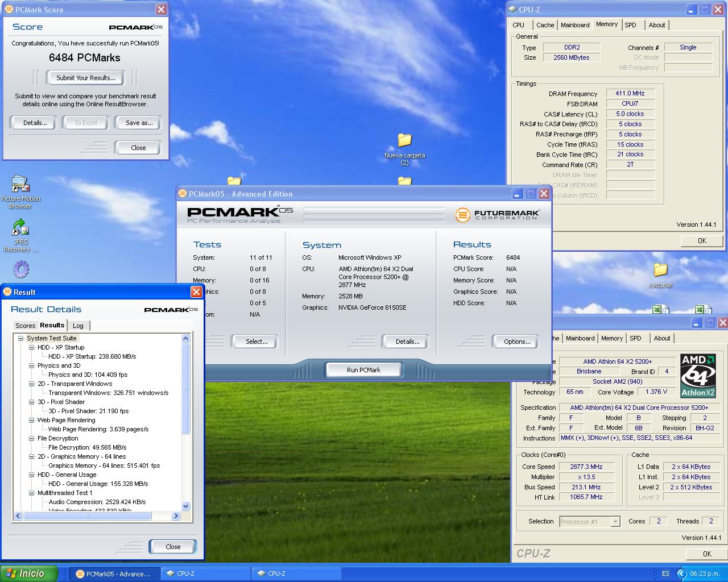Click the horizontal scrollbar left arrow in Result
Image resolution: width=728 pixels, height=582 pixels.
point(18,516)
